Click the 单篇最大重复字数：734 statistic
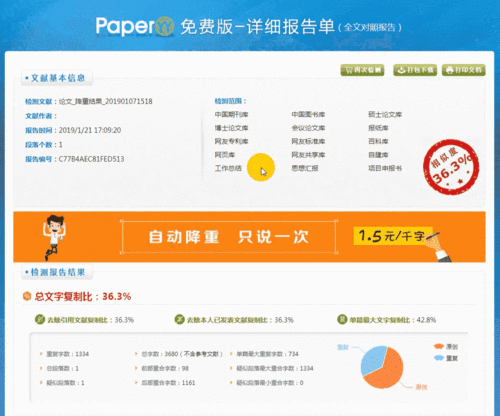This screenshot has width=500, height=416. tap(268, 354)
